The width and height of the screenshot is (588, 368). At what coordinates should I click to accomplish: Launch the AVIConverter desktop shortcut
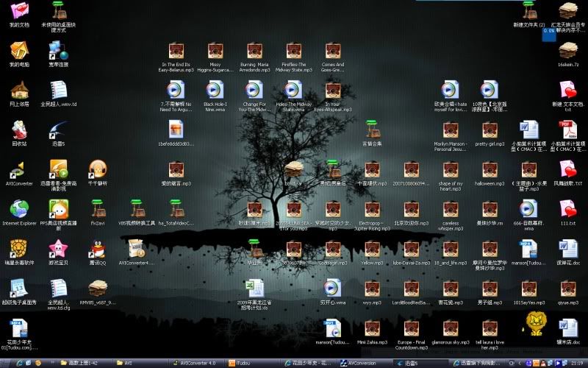[x=19, y=170]
